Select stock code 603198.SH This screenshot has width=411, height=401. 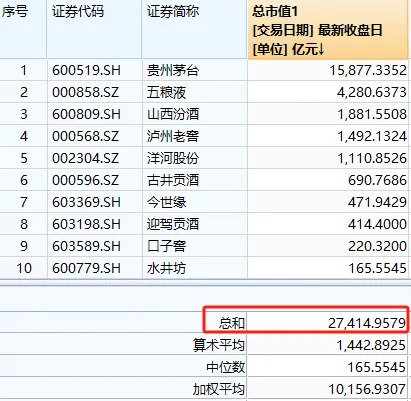[86, 224]
